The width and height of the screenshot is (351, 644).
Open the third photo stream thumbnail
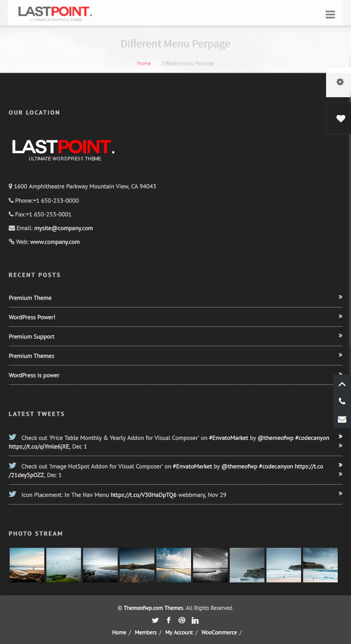pyautogui.click(x=100, y=565)
